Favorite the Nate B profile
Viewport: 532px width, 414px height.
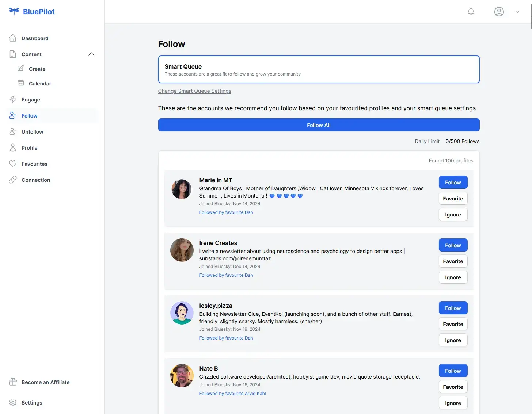453,387
